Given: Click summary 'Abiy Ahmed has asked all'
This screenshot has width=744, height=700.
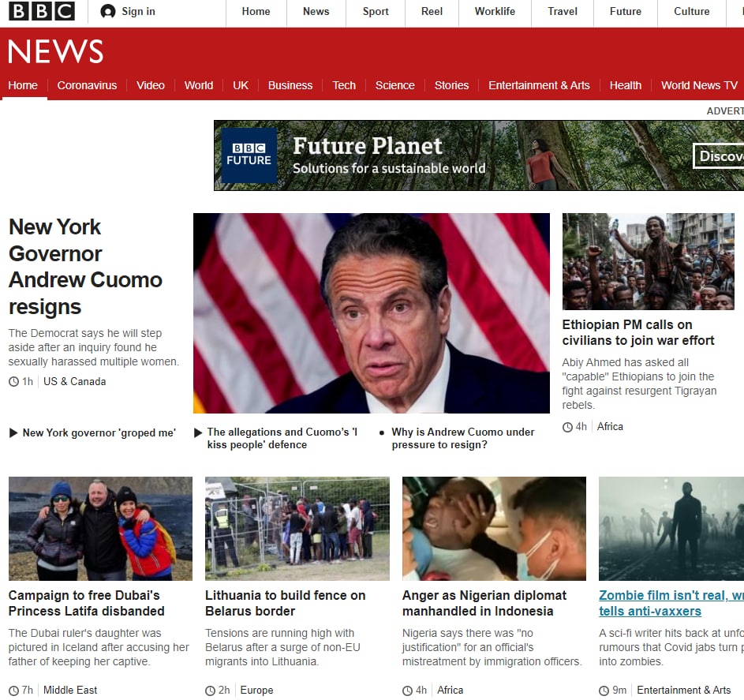Looking at the screenshot, I should pyautogui.click(x=626, y=362).
